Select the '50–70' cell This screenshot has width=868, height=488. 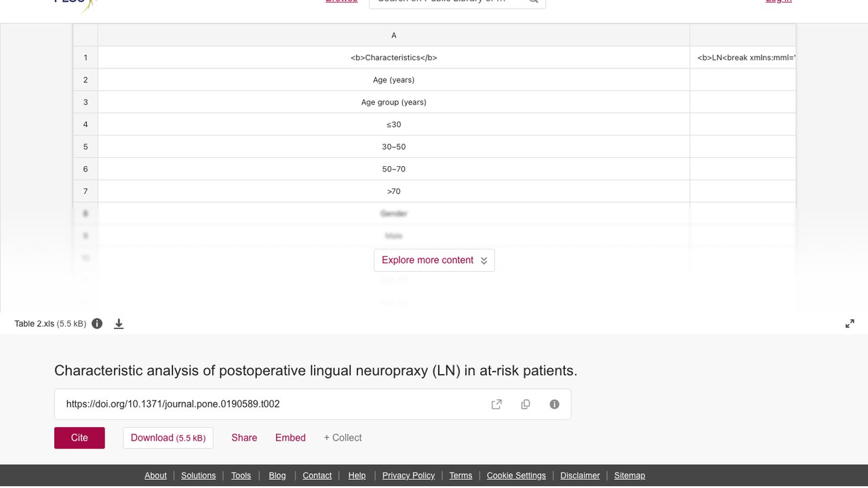[394, 169]
